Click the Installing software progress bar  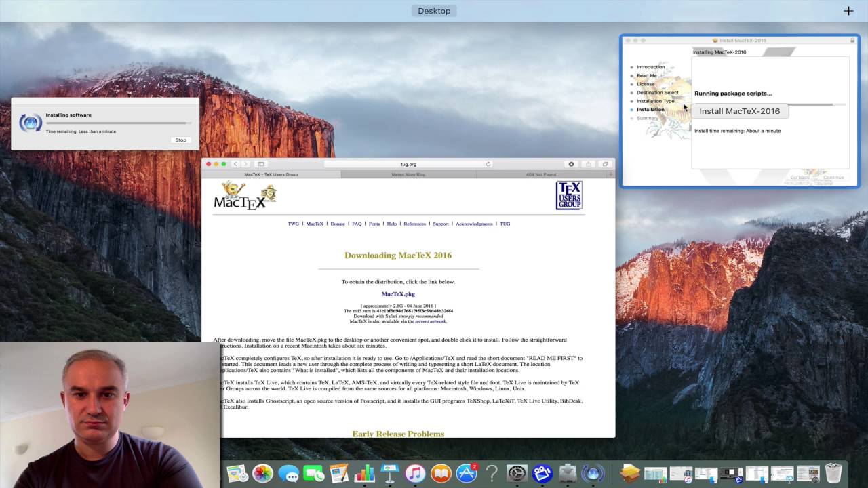coord(119,123)
